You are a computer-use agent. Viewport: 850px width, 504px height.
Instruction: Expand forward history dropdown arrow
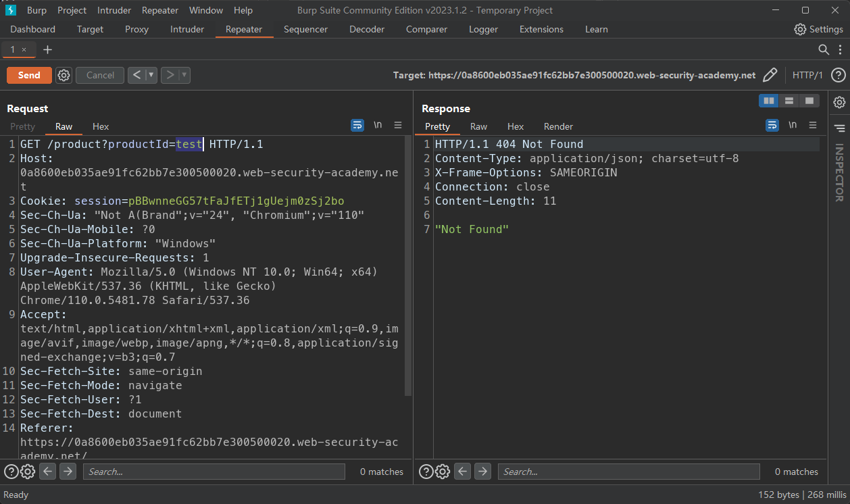tap(184, 75)
